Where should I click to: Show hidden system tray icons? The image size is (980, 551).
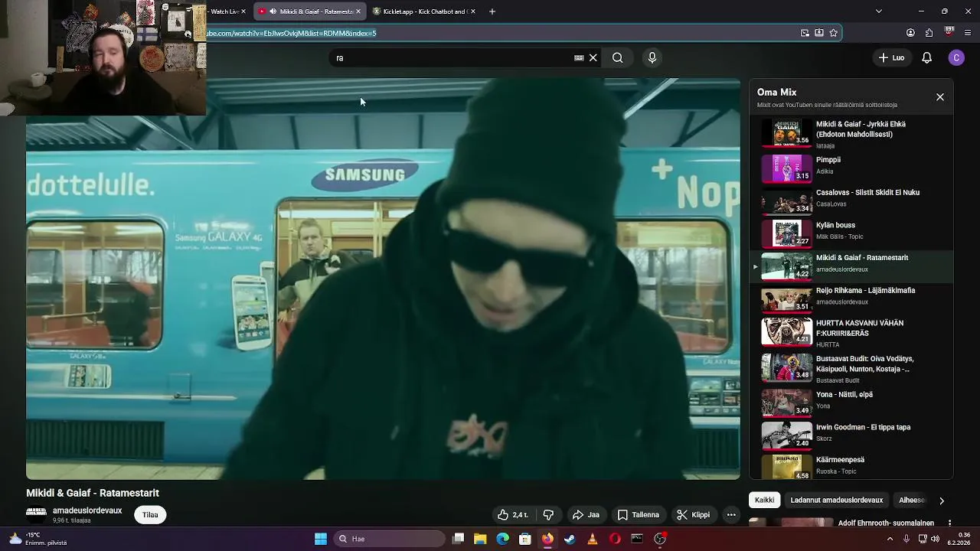(x=890, y=539)
